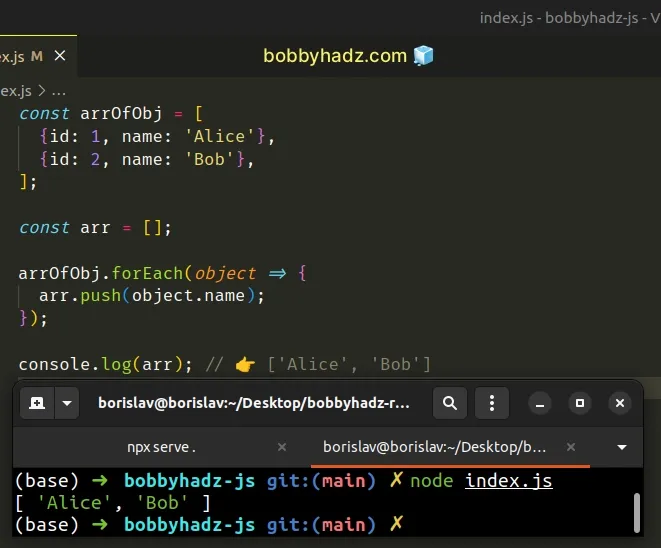Click the 'Bob' string in editor

[209, 159]
